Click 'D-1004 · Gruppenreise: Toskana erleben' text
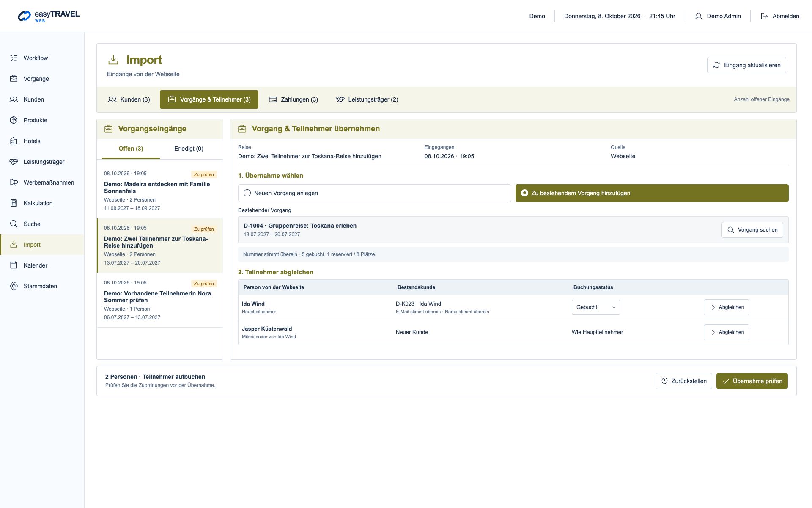Screen dimensions: 812x508 point(300,226)
